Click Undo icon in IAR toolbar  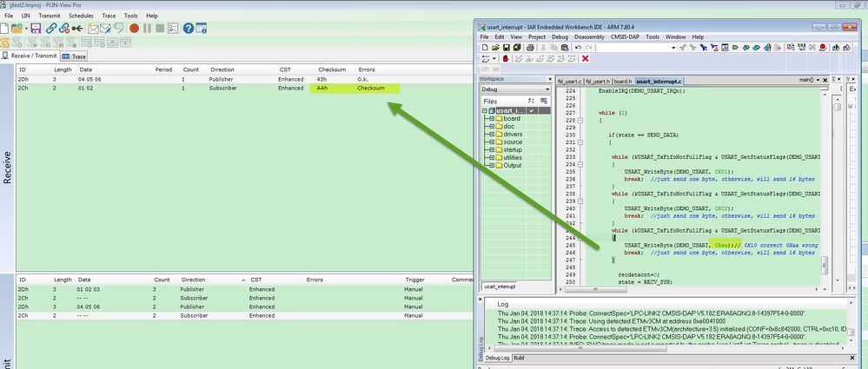(578, 48)
